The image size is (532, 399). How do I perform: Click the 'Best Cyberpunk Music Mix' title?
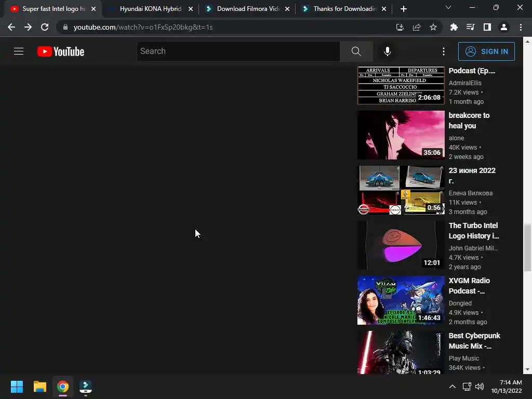474,341
